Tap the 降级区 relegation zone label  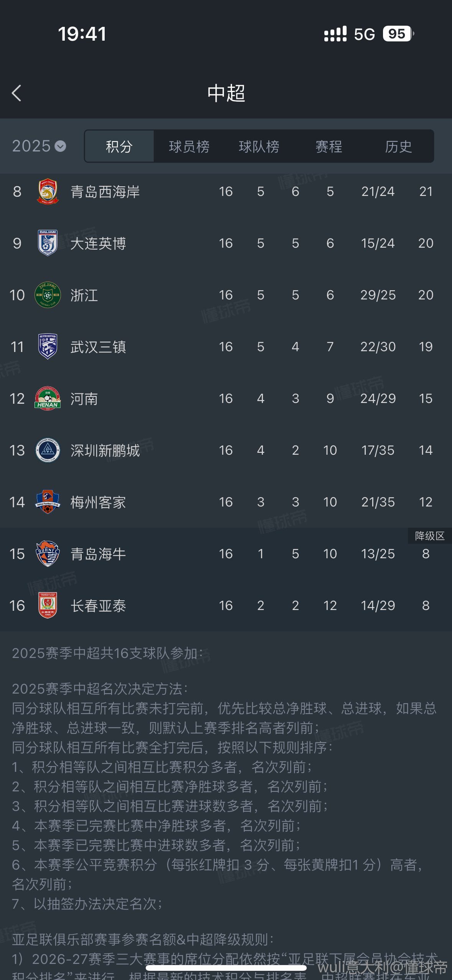(430, 536)
